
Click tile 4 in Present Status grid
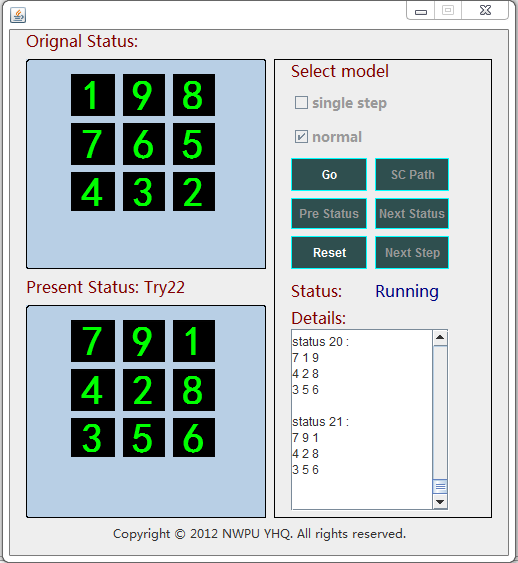(93, 390)
